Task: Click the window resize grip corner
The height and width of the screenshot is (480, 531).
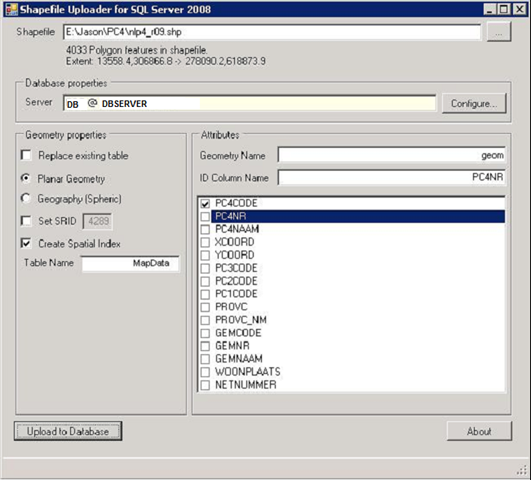Action: [x=522, y=471]
